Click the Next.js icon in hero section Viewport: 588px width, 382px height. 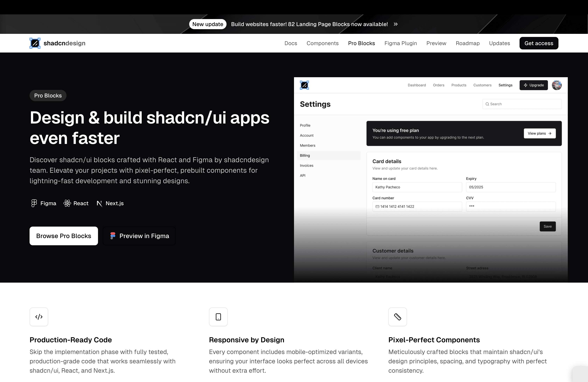pos(99,203)
